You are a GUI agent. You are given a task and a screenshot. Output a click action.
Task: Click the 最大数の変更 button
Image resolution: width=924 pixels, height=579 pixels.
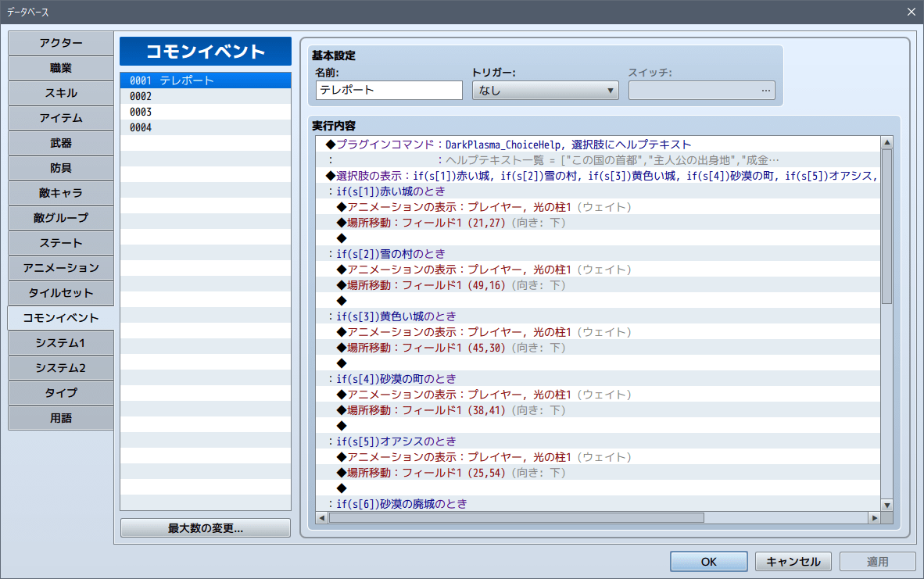(205, 528)
